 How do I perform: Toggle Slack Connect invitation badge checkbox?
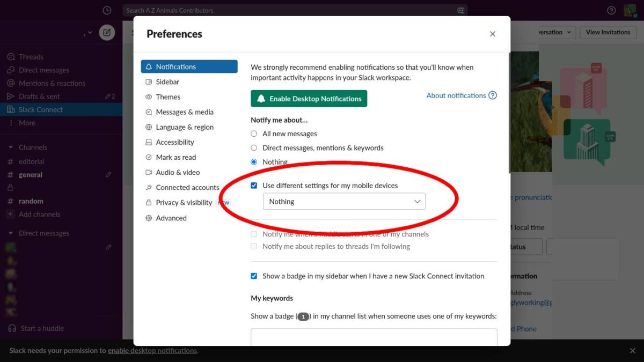254,276
